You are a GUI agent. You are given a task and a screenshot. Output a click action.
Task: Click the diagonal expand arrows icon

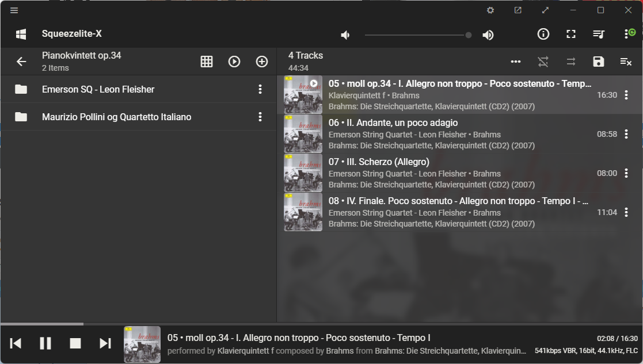545,10
